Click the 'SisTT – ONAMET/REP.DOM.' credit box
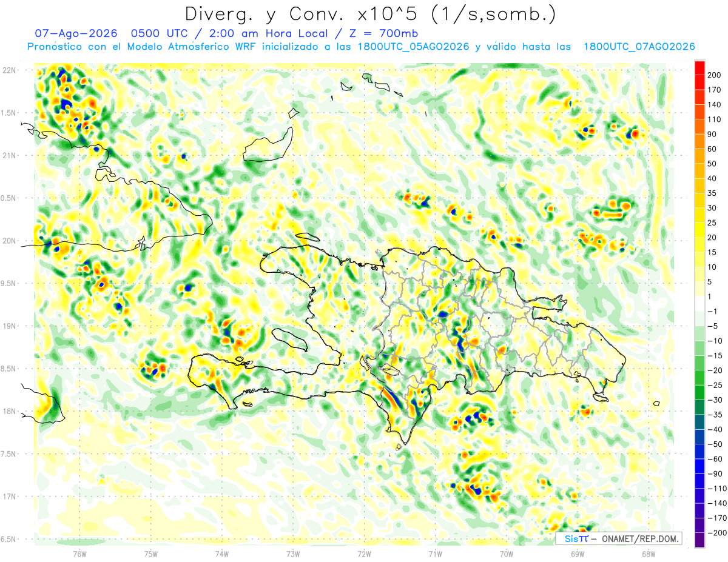The height and width of the screenshot is (562, 728). [619, 538]
